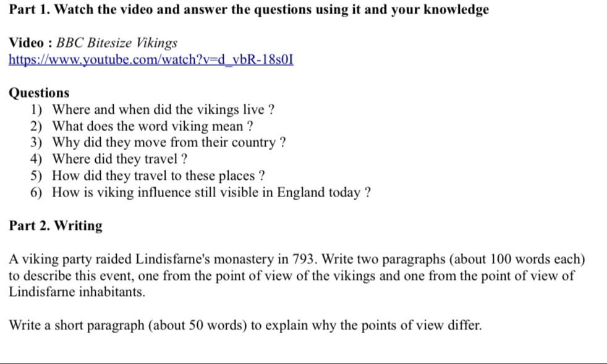
Task: Click the 'Part 1. Watch the video' heading
Action: pyautogui.click(x=248, y=10)
